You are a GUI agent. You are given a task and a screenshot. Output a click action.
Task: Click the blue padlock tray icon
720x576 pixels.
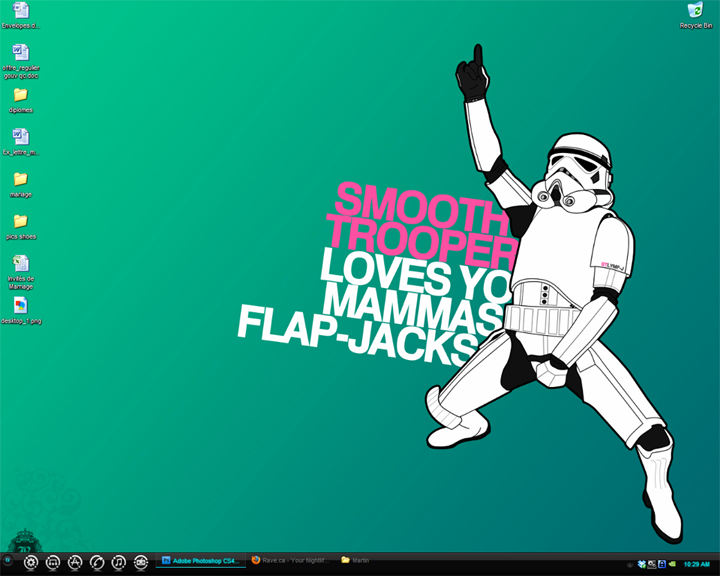click(x=662, y=564)
